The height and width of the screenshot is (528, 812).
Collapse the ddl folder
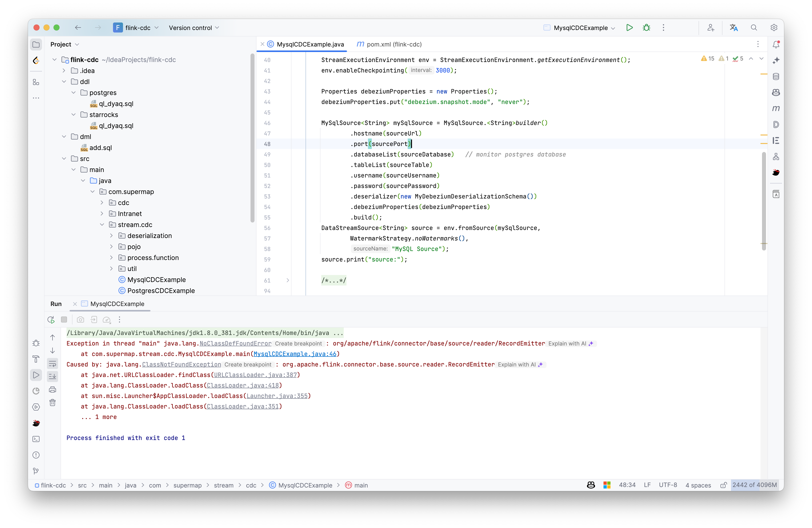[64, 81]
